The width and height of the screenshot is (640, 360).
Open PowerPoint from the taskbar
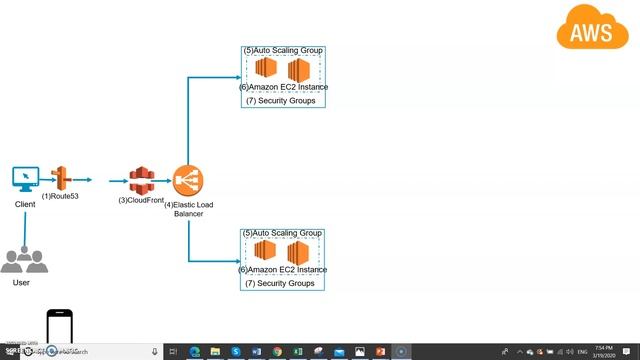(380, 351)
